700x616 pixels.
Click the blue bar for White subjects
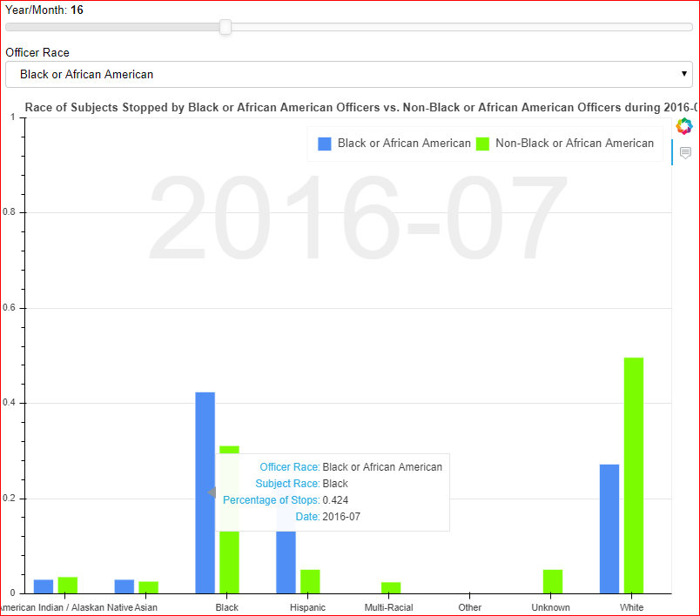[609, 529]
